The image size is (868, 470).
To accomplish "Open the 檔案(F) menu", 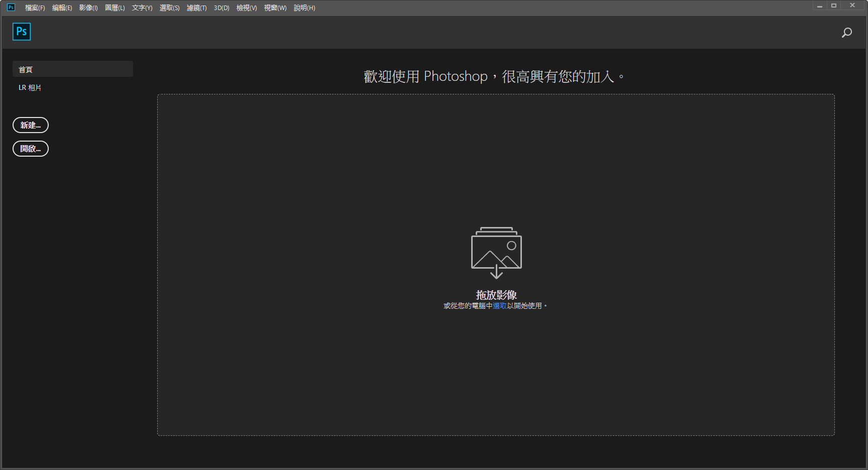I will 35,8.
